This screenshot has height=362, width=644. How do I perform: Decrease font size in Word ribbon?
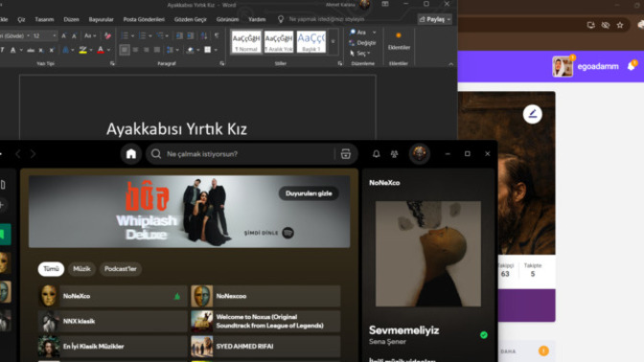[x=74, y=36]
